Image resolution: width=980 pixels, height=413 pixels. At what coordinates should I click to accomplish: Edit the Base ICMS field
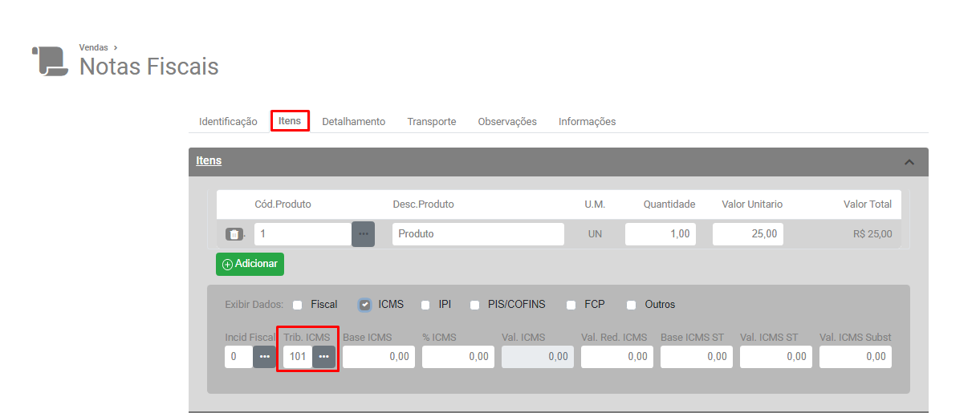pyautogui.click(x=379, y=357)
